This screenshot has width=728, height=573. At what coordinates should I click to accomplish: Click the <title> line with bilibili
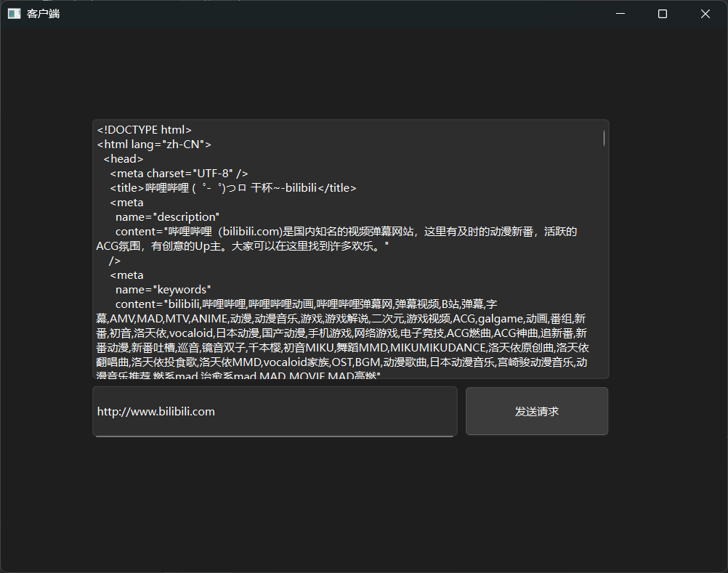233,188
